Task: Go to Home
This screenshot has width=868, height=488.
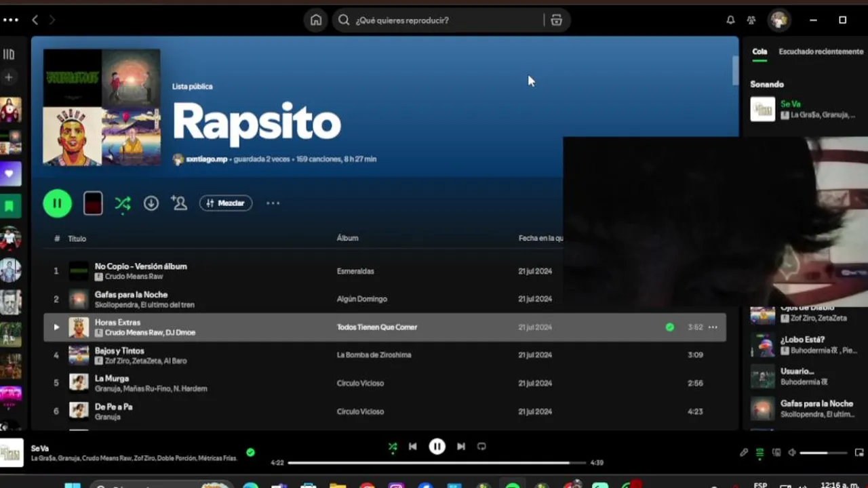Action: pos(316,20)
